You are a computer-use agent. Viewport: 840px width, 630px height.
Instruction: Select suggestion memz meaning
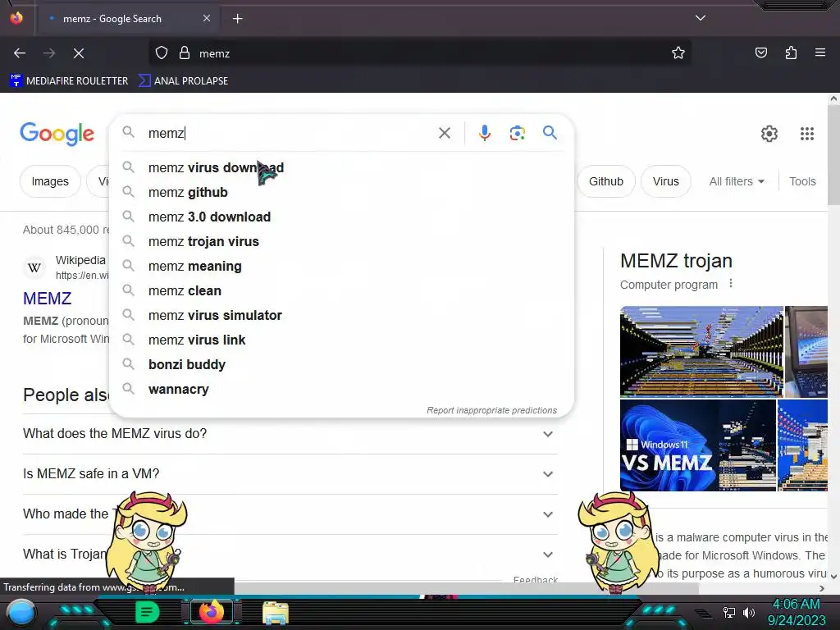coord(341,267)
